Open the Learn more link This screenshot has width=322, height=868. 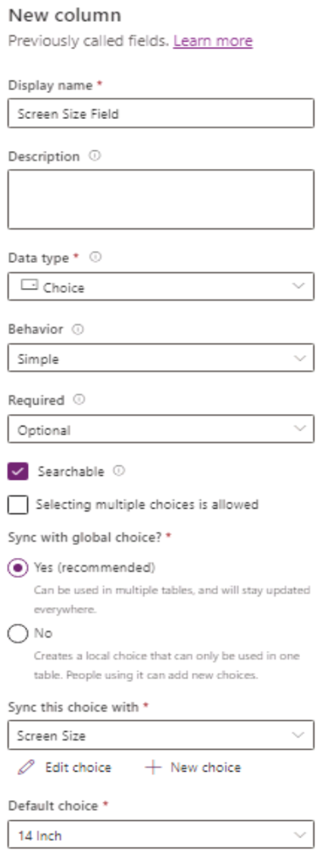point(213,41)
